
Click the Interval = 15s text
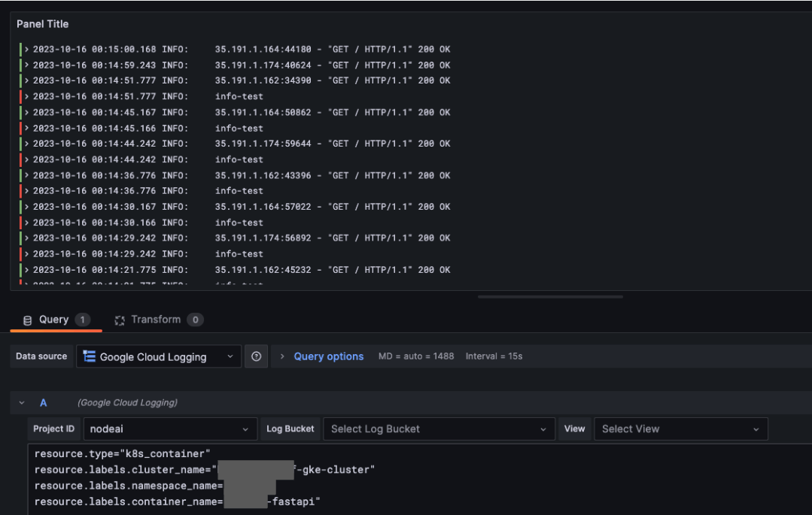(494, 356)
